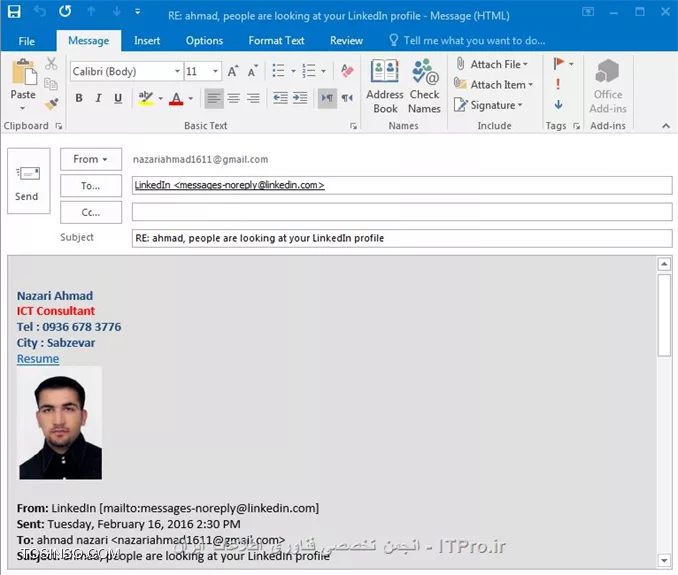Viewport: 678px width, 575px height.
Task: Open Basic Text dialog launcher
Action: click(353, 126)
